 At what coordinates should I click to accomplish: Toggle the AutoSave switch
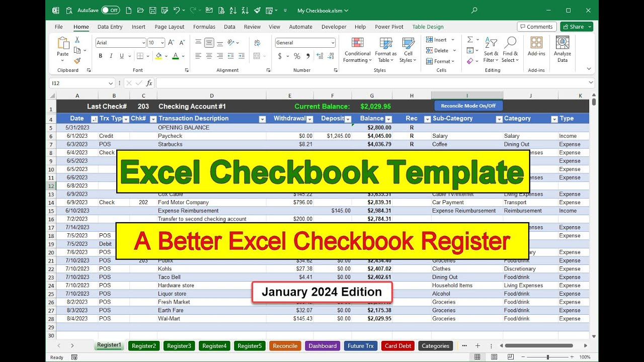click(110, 10)
